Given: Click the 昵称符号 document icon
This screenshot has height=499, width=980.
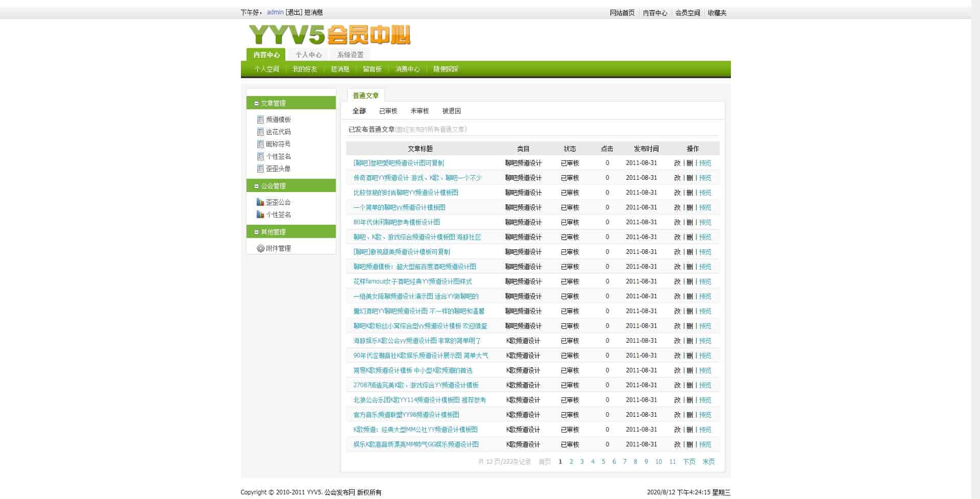Looking at the screenshot, I should (x=260, y=144).
